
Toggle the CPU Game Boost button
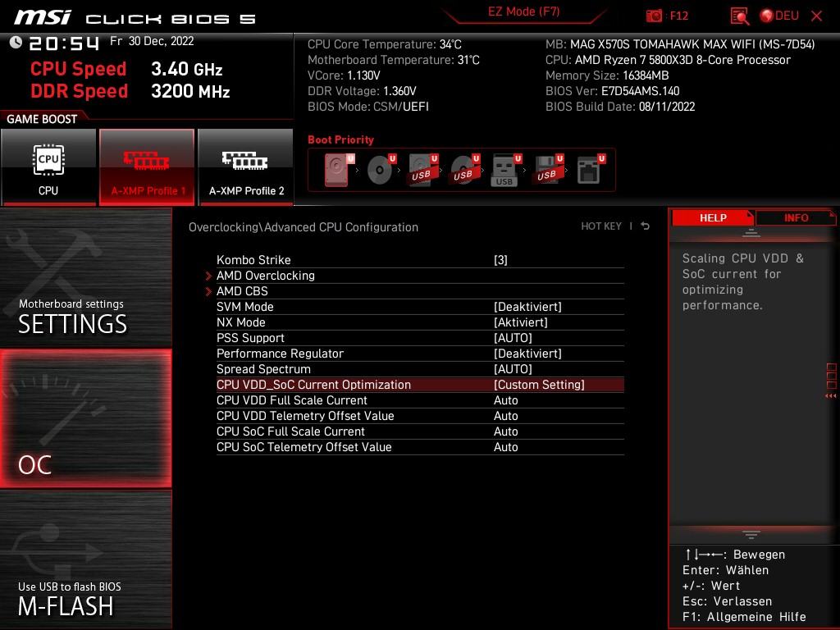(x=48, y=167)
